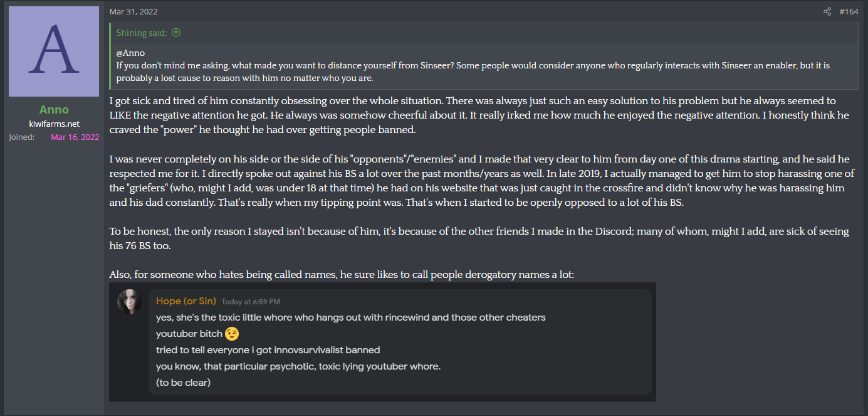This screenshot has width=868, height=416.
Task: Open the quoted post via the up-arrow icon
Action: point(176,33)
